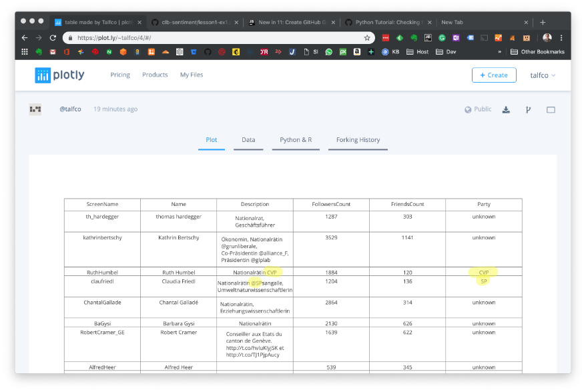Click the fork icon to fork plot
Viewport: 586px width, 392px height.
coord(528,109)
